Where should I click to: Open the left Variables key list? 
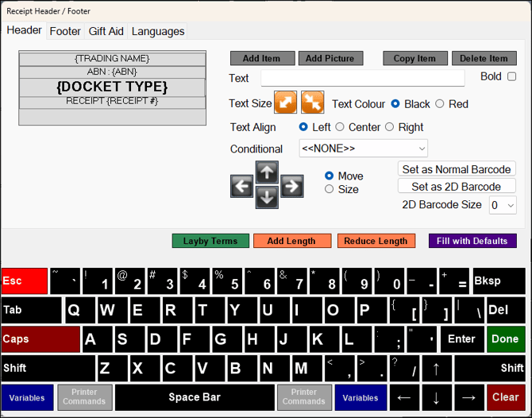pos(28,397)
